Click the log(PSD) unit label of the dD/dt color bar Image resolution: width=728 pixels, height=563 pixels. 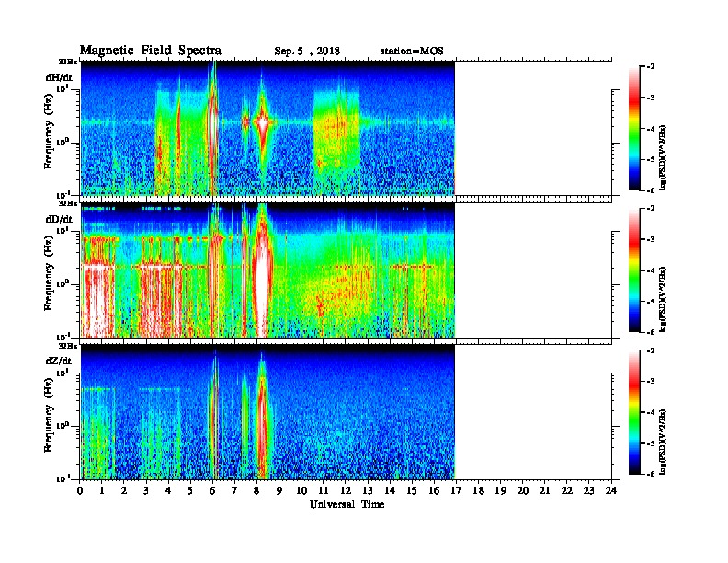(663, 299)
